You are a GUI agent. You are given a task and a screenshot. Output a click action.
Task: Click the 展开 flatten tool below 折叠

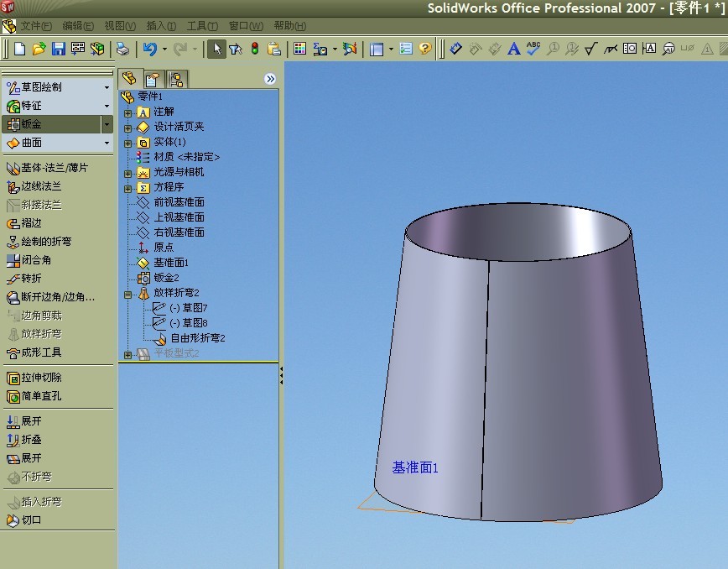pos(24,458)
